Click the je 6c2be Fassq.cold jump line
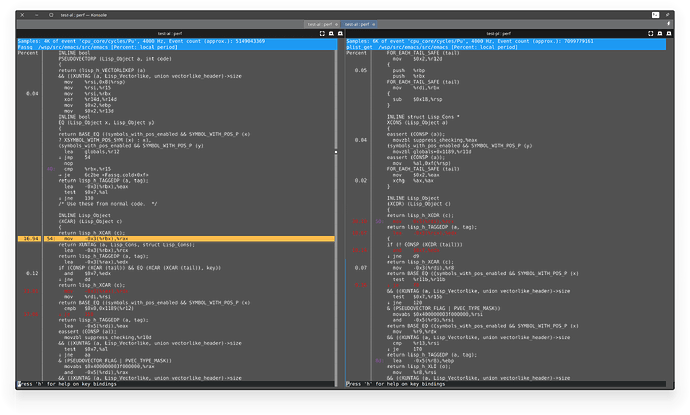Screen dimensions: 690x415 point(104,175)
